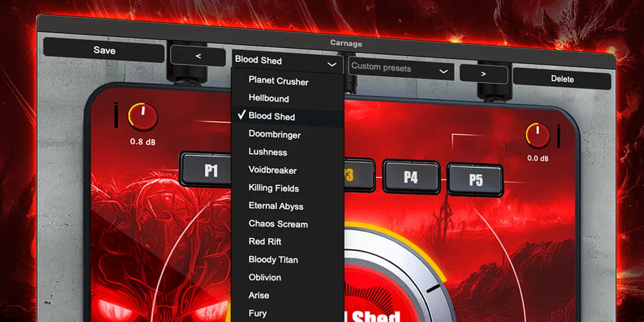Viewport: 644px width, 322px height.
Task: Collapse the Blood Shed preset dropdown
Action: tap(287, 61)
